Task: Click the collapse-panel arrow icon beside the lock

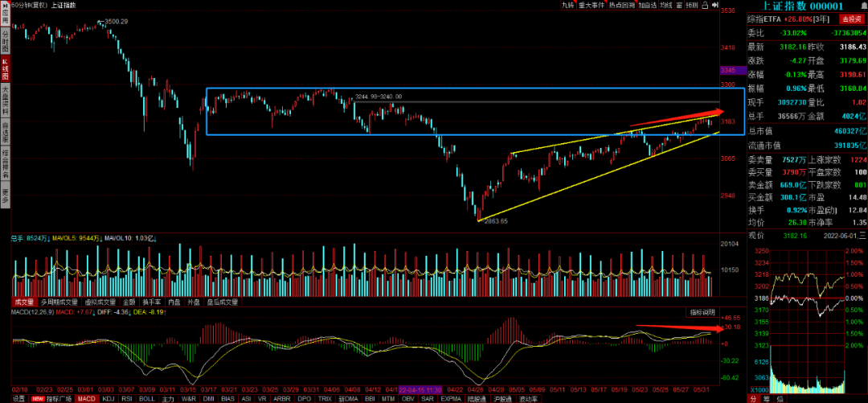Action: point(714,5)
